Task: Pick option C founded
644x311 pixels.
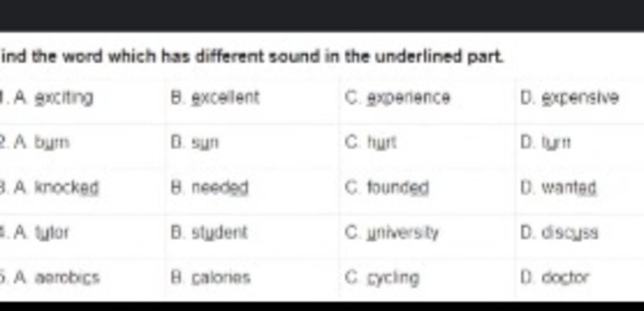Action: [387, 188]
